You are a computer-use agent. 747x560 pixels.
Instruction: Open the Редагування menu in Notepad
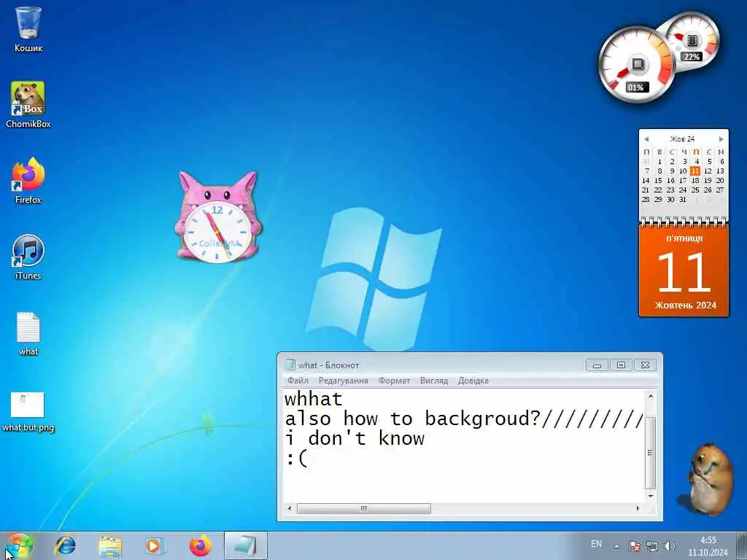click(343, 381)
